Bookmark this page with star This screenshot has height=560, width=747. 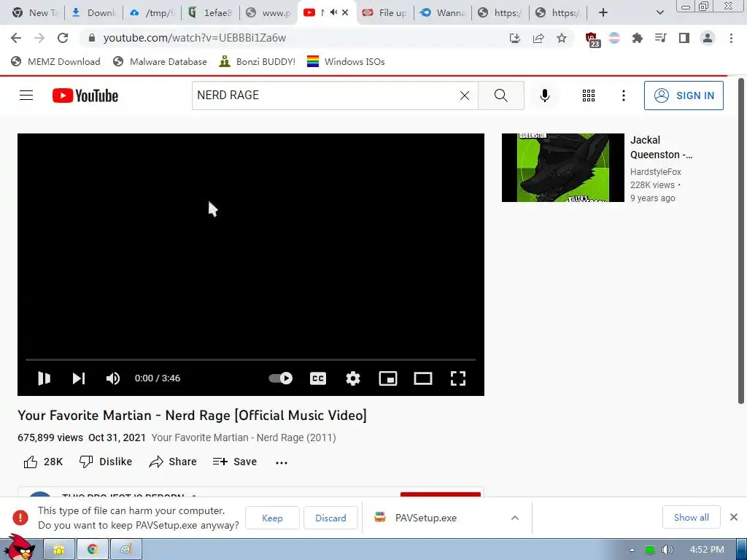[562, 38]
